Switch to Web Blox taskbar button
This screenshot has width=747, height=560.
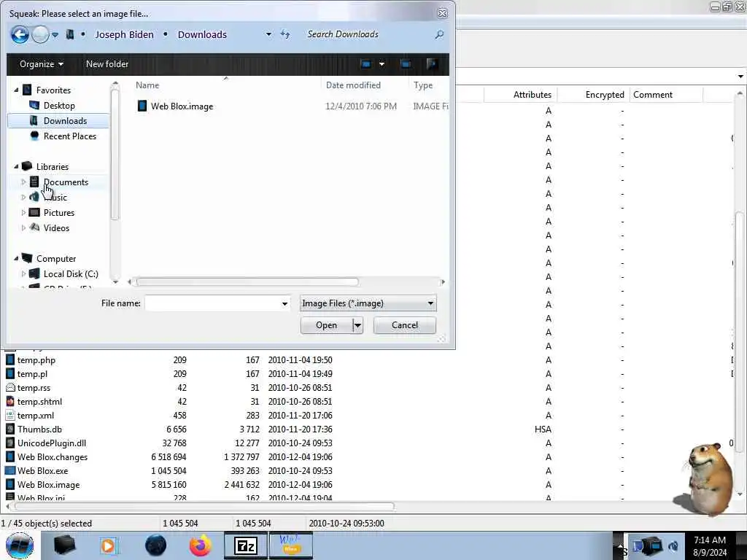[x=290, y=545]
